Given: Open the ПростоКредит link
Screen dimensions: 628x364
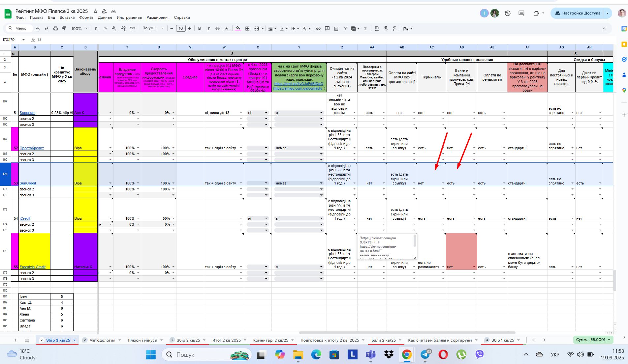Looking at the screenshot, I should [x=32, y=148].
